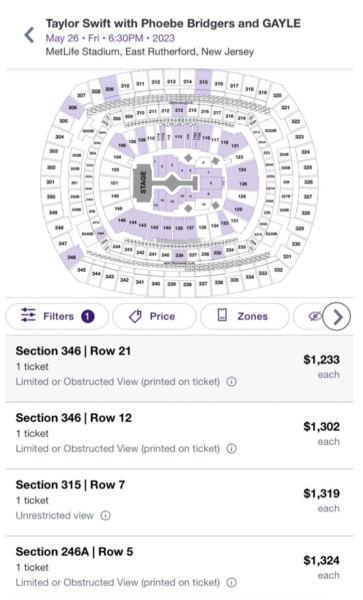Viewport: 363px width, 600px height.
Task: Choose Section 246A Row 5 ticket
Action: [179, 568]
